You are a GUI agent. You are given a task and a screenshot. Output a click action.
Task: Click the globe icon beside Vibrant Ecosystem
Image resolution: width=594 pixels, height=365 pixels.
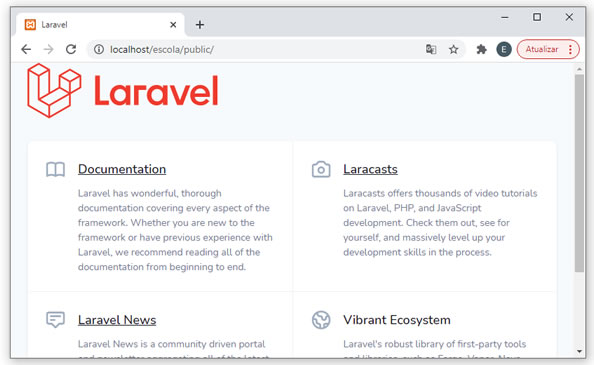coord(321,320)
